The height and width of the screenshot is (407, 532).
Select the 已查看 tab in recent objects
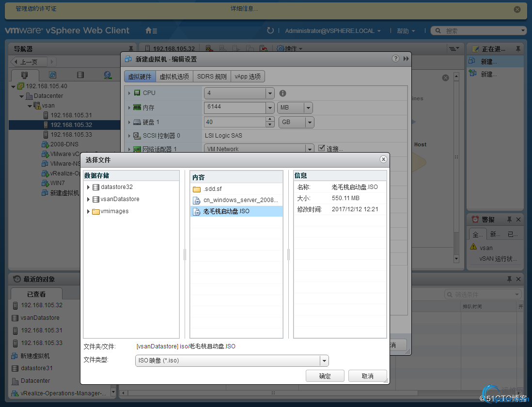(36, 294)
